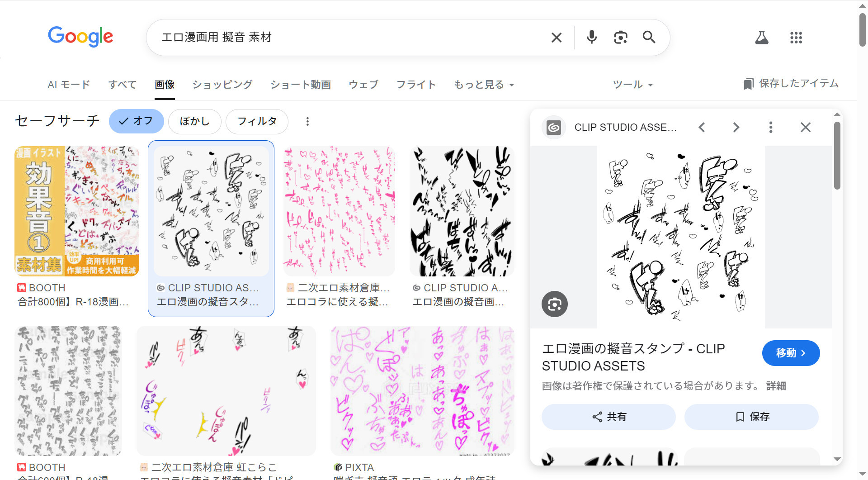Search inside image with Lens button
Image resolution: width=868 pixels, height=480 pixels.
coord(555,304)
